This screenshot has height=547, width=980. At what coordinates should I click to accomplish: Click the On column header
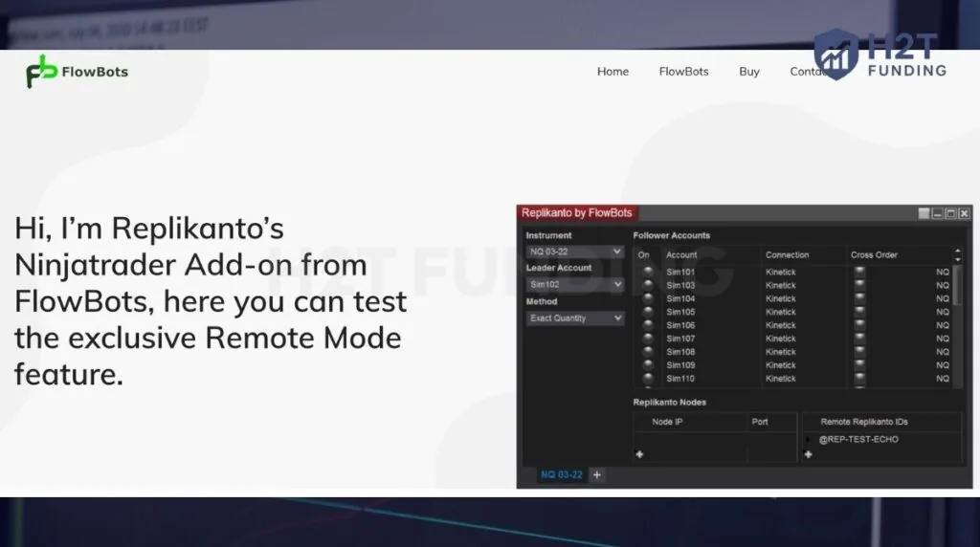coord(643,254)
